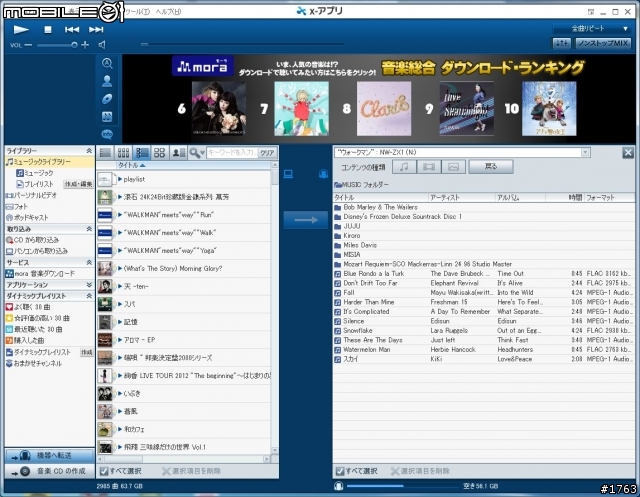Stop playback with the stop button
Image resolution: width=640 pixels, height=497 pixels.
(x=48, y=29)
